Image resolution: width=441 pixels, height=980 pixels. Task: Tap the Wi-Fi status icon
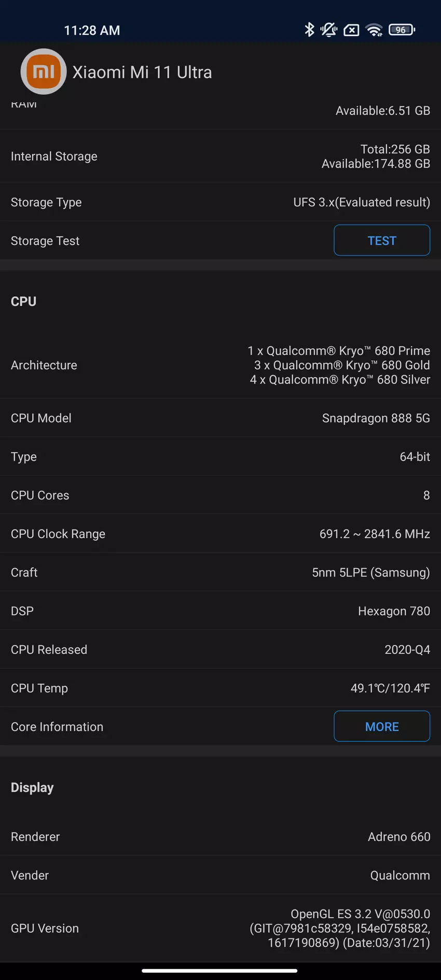pos(374,30)
